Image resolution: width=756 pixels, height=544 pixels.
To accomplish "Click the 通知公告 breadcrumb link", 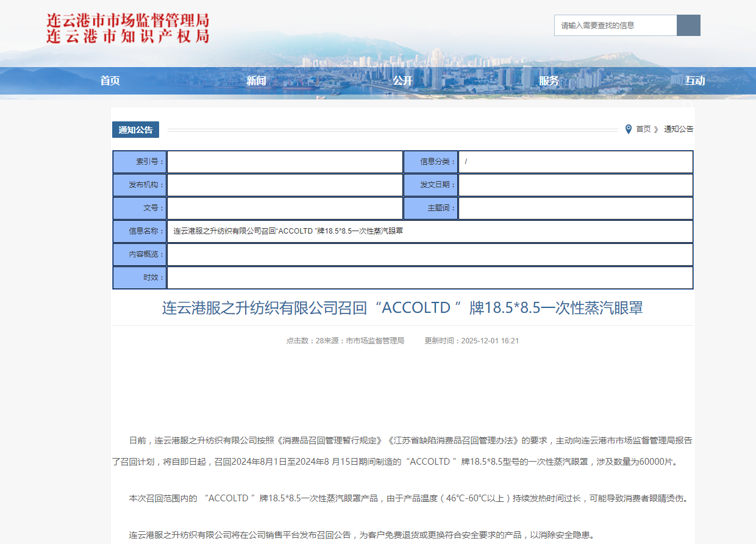I will [x=679, y=129].
